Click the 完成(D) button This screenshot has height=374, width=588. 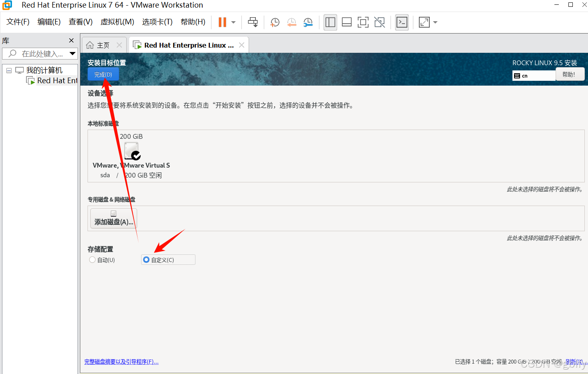(x=103, y=74)
